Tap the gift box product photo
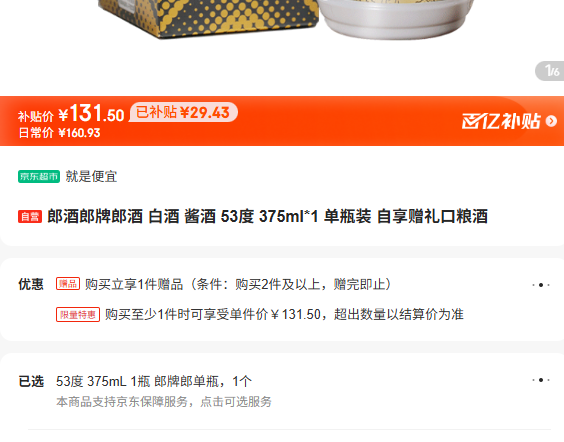Image resolution: width=564 pixels, height=442 pixels. (x=208, y=18)
